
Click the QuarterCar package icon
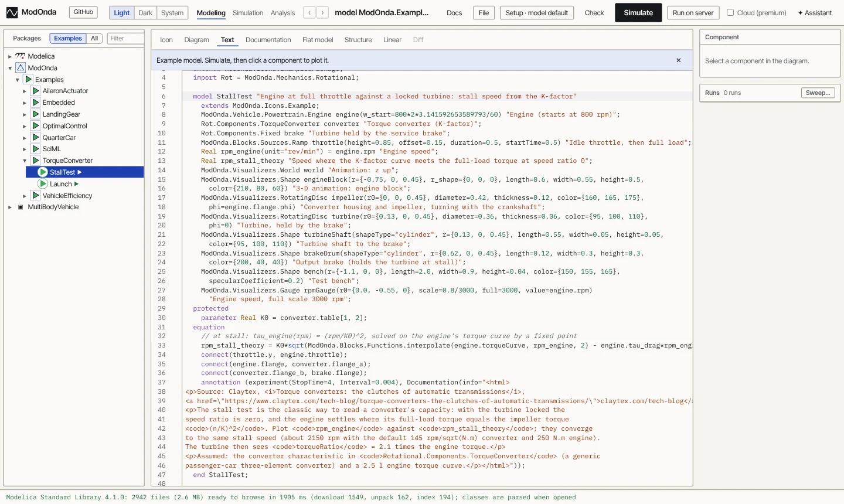click(36, 138)
